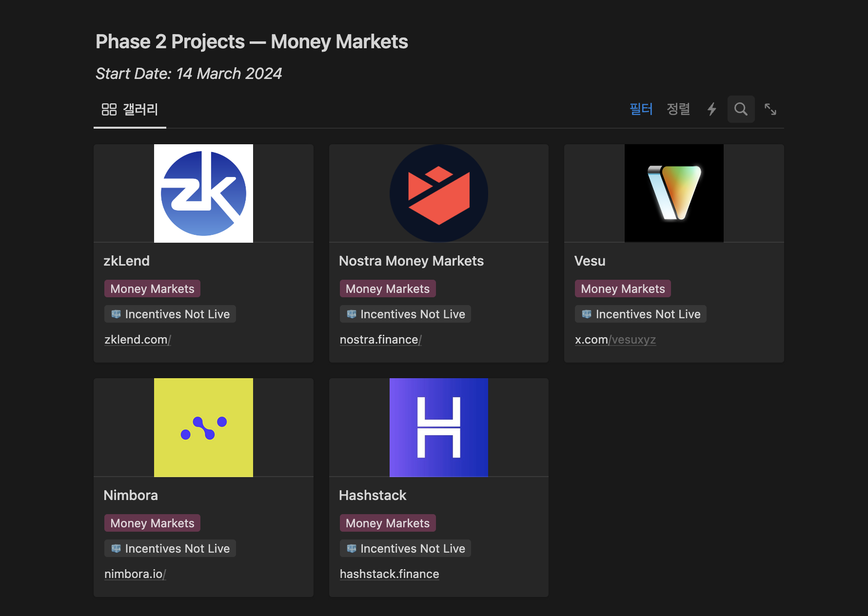
Task: Click Incentives Not Live status on Hashstack
Action: pos(405,548)
